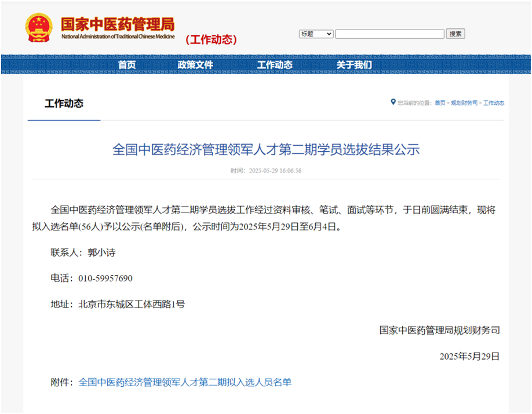Select the 工作动态 section tab heading
This screenshot has height=414, width=532.
pyautogui.click(x=64, y=104)
